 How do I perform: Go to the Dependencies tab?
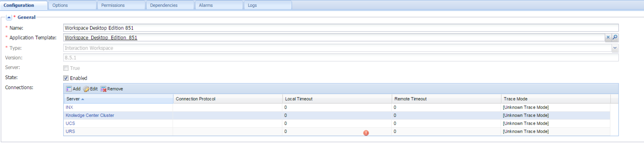pos(170,5)
